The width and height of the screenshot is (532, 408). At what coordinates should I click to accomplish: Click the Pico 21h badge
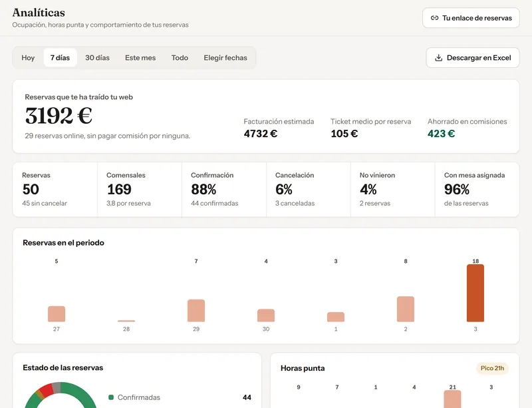click(492, 368)
